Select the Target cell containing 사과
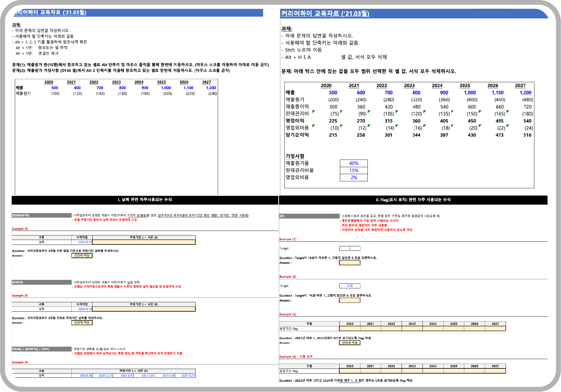The width and height of the screenshot is (561, 392). [350, 286]
